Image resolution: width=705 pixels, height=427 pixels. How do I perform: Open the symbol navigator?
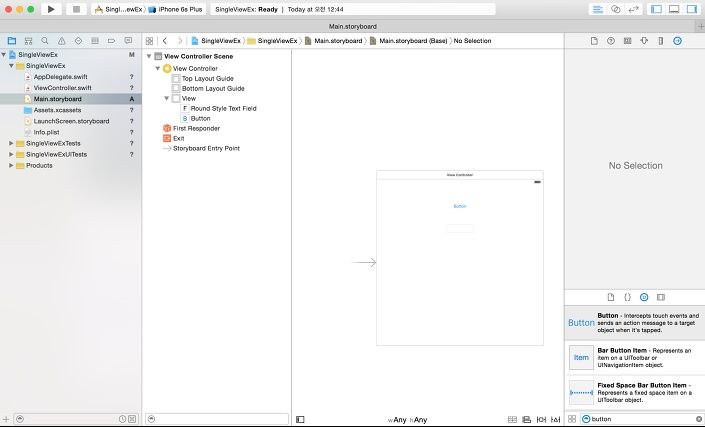point(28,41)
